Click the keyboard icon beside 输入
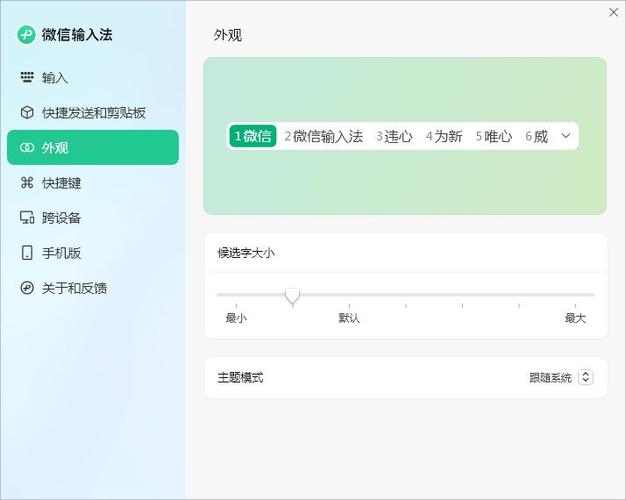The width and height of the screenshot is (626, 500). 27,77
